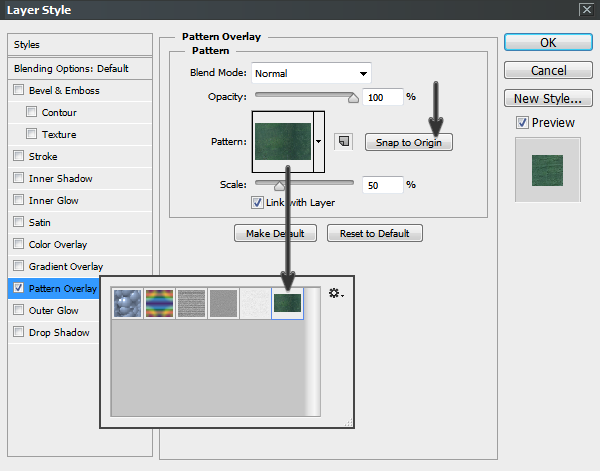
Task: Choose the rainbow tie-dye pattern swatch
Action: click(160, 304)
